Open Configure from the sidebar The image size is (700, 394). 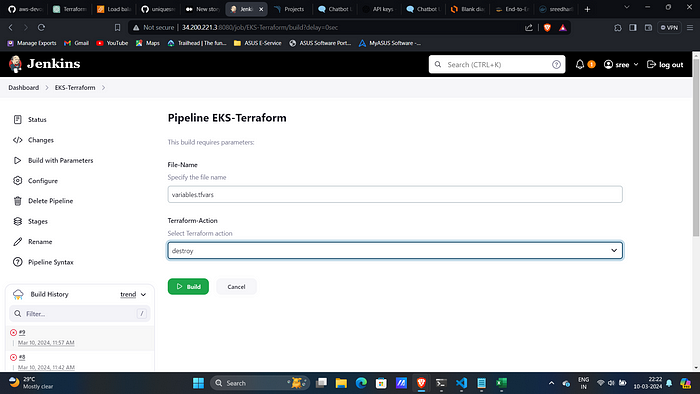[x=35, y=181]
